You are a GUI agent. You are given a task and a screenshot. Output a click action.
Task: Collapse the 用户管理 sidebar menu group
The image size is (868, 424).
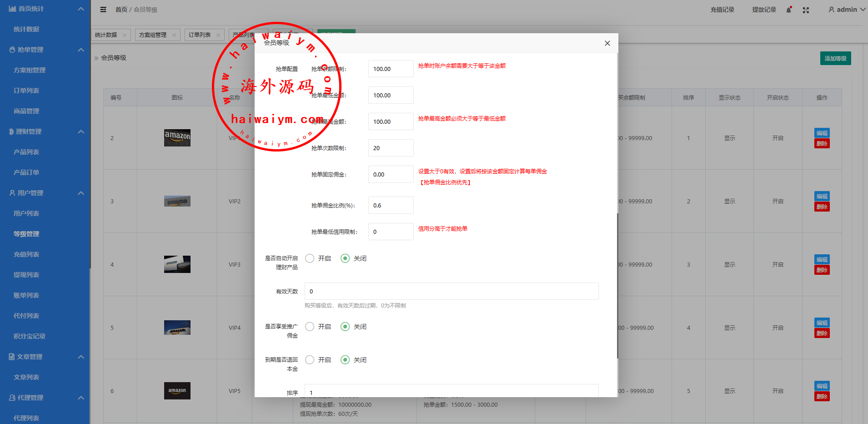81,193
